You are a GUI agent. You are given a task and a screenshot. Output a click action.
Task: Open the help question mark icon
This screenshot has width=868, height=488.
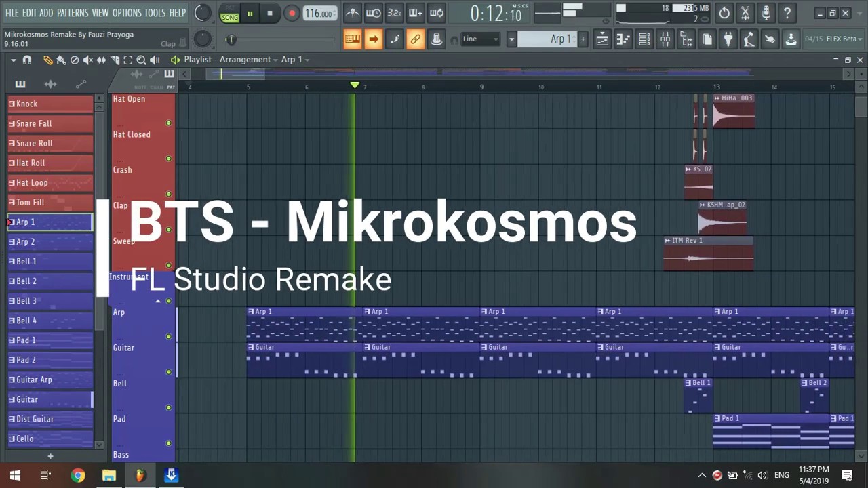pyautogui.click(x=787, y=13)
